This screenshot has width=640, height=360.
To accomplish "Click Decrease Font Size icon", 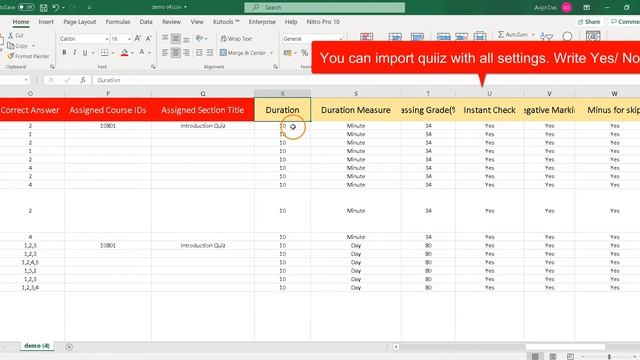I will click(x=149, y=38).
